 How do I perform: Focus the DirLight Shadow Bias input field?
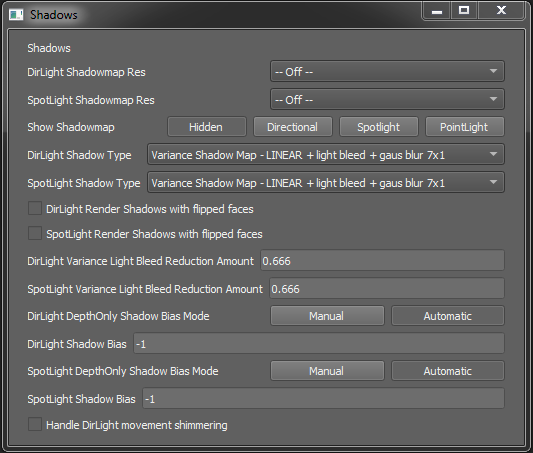[319, 344]
